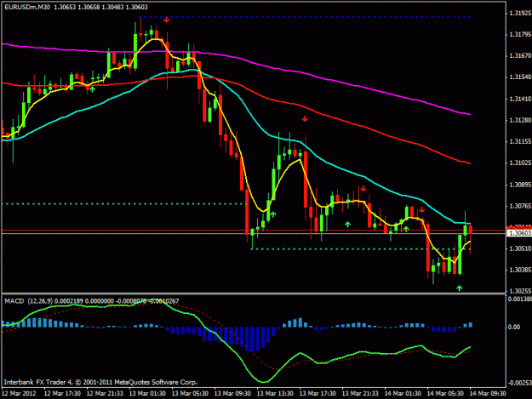Image resolution: width=532 pixels, height=399 pixels.
Task: Click the MACD scale value 0.001388
Action: (520, 299)
